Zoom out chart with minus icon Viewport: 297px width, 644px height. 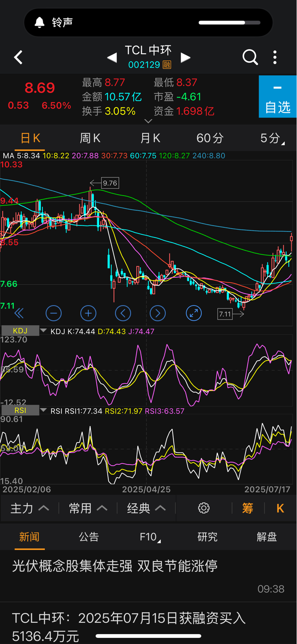point(53,313)
